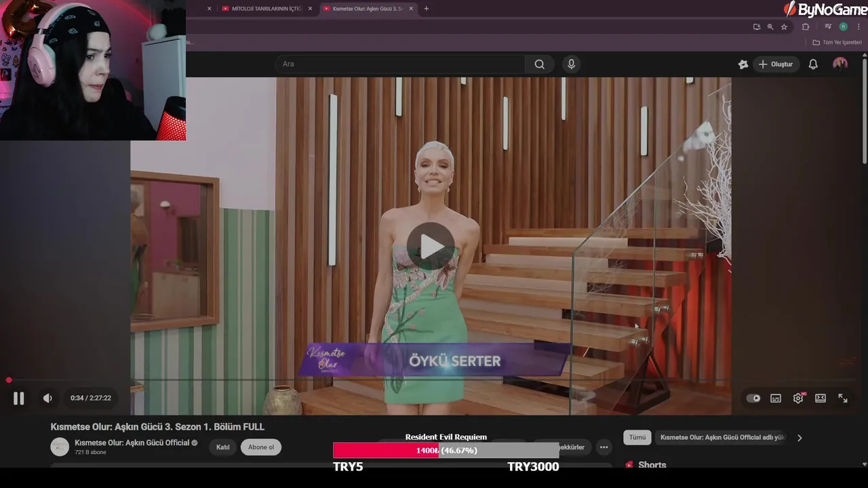Click the Shorts section heading
Screen dimensions: 868x488
(x=652, y=465)
